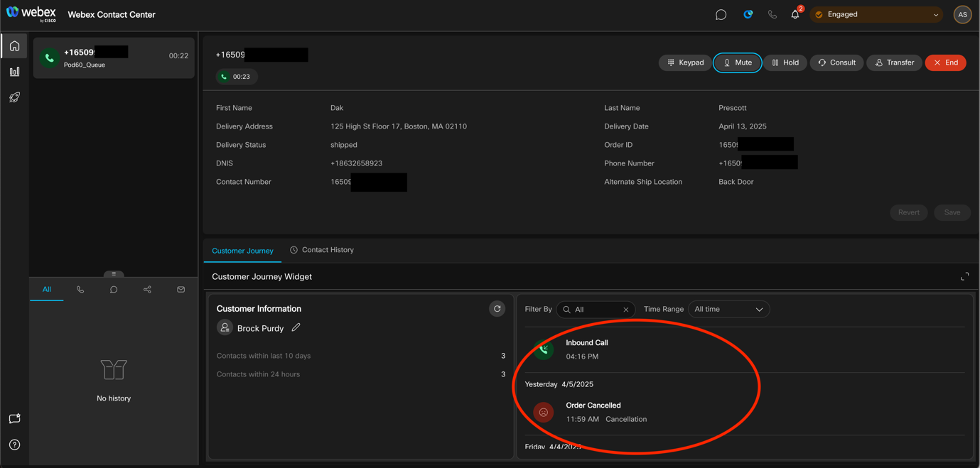Open the dial Keypad
The image size is (980, 468).
pyautogui.click(x=685, y=62)
